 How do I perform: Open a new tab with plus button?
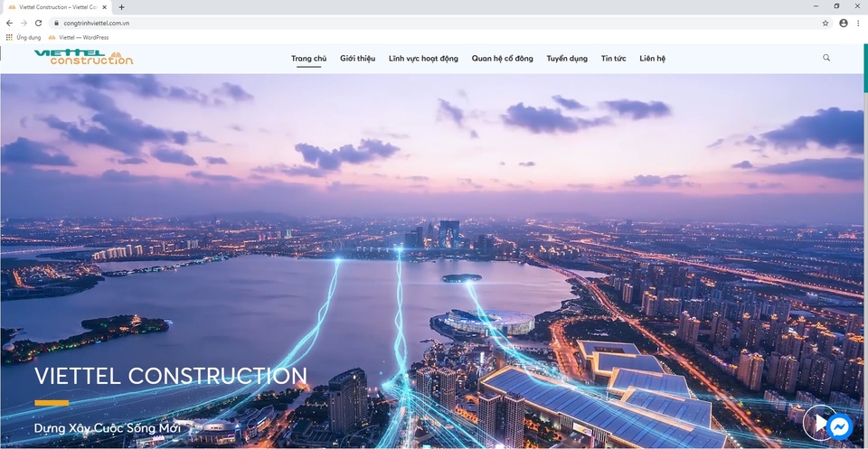tap(121, 7)
